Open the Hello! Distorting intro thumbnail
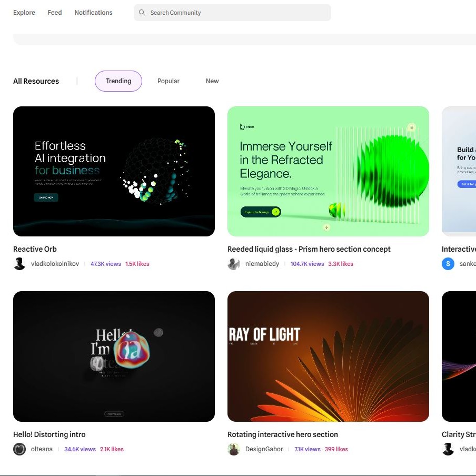The width and height of the screenshot is (476, 476). (114, 356)
